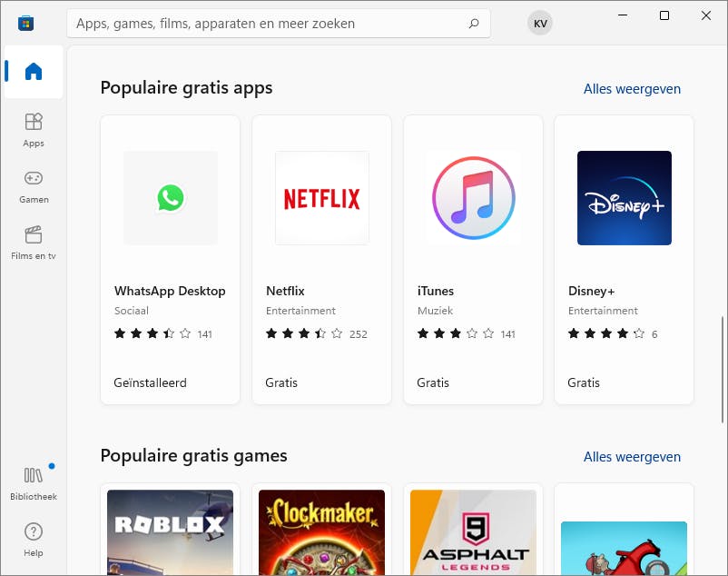
Task: Open the Bibliotheek library
Action: (34, 484)
